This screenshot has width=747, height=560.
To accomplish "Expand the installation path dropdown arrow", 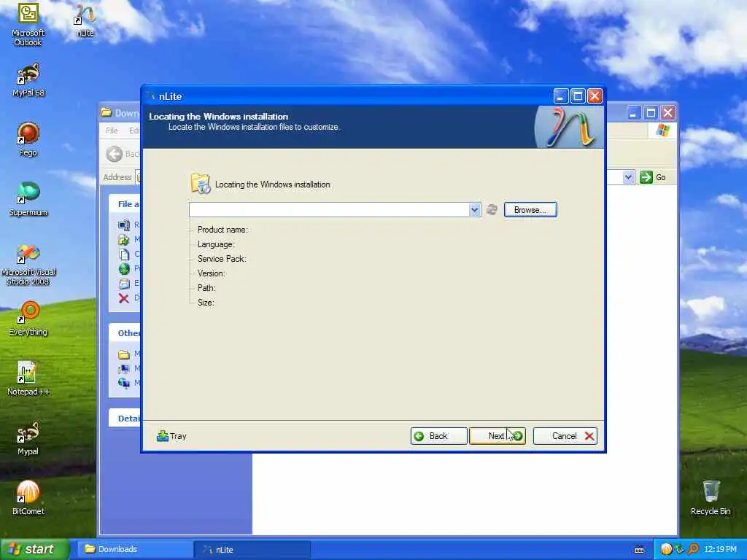I will pyautogui.click(x=474, y=209).
